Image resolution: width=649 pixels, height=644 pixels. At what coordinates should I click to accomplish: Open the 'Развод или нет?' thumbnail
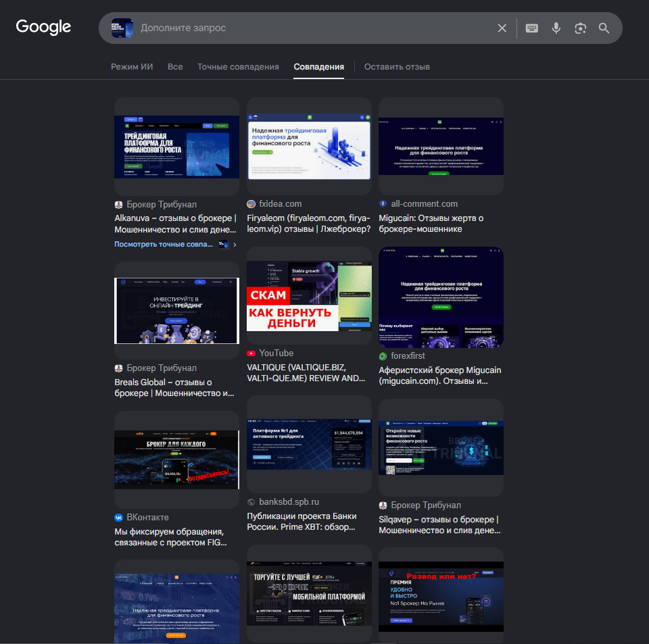(441, 597)
